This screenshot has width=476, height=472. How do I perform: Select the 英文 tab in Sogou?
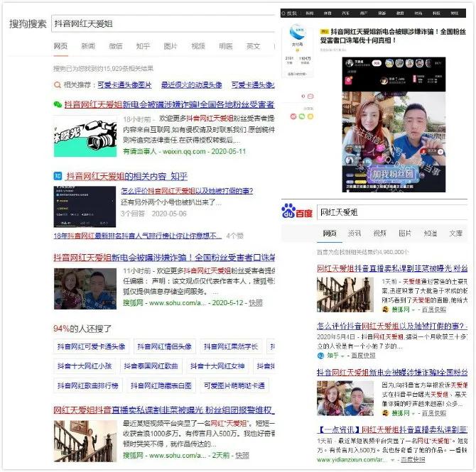[x=253, y=46]
